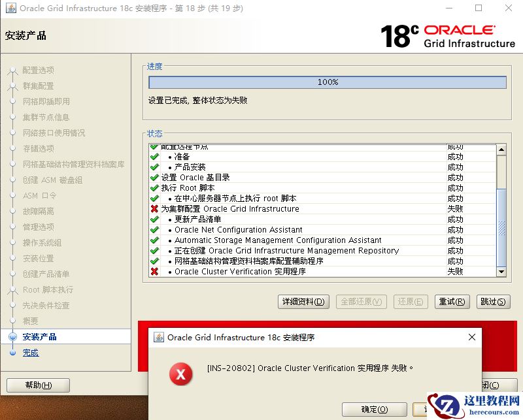523x420 pixels.
Task: Close the INS-20802 error dialog
Action: coord(471,337)
